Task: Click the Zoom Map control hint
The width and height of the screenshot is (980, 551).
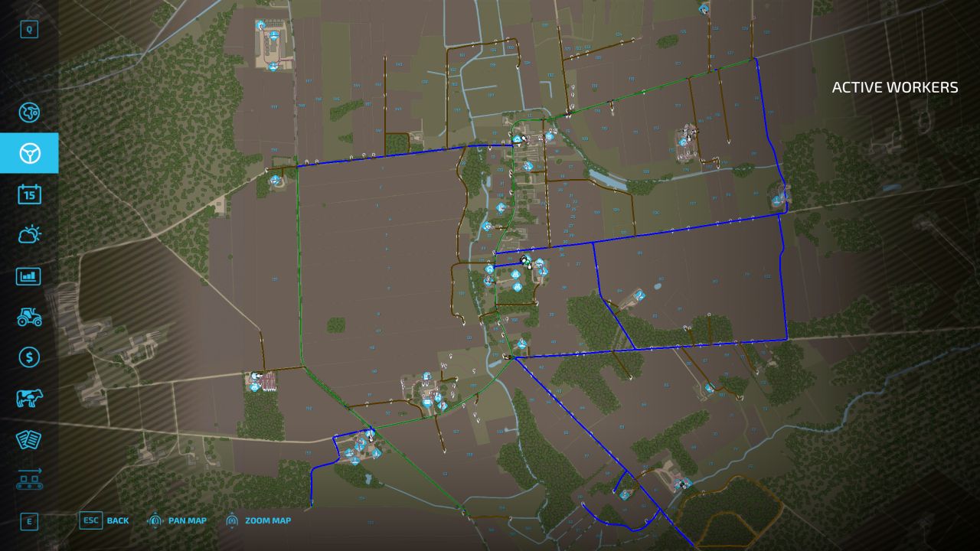Action: coord(258,521)
